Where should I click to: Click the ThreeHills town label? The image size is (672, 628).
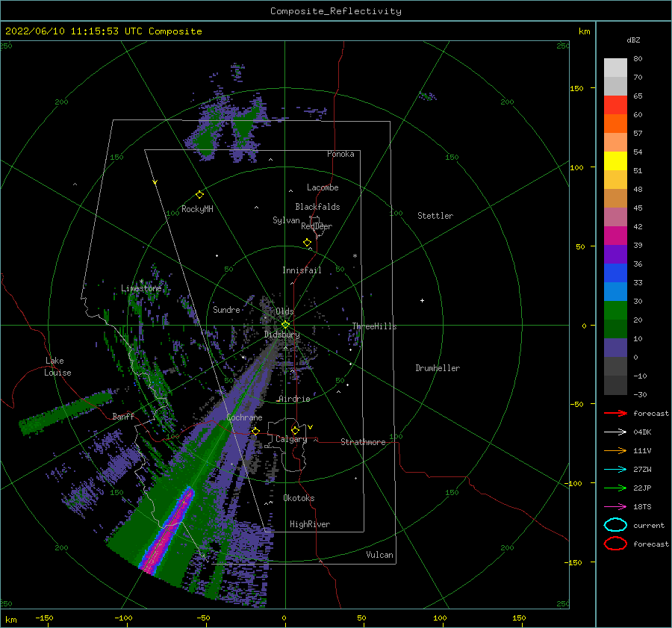point(375,326)
